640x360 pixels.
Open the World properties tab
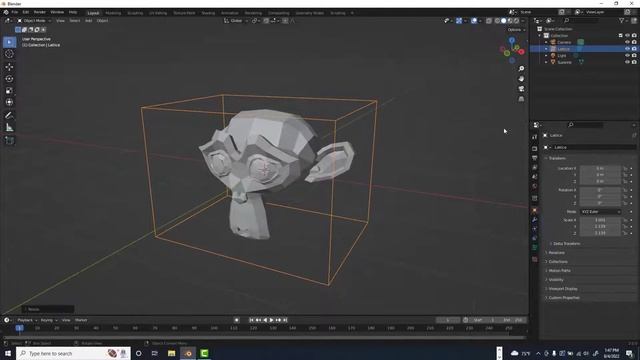click(535, 186)
